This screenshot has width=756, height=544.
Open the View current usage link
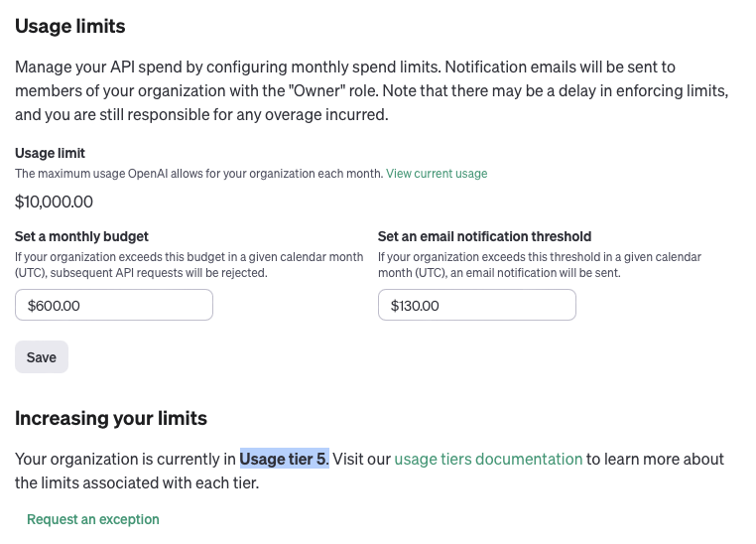point(437,174)
